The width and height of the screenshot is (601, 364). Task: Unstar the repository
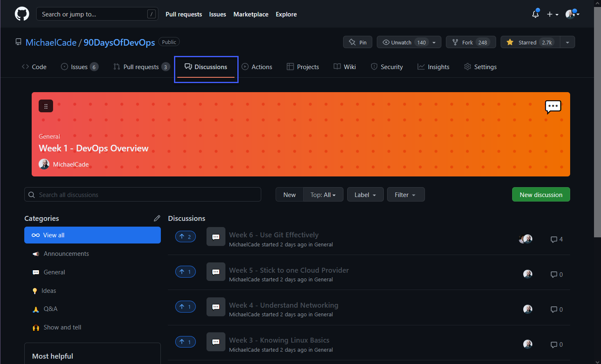(531, 42)
